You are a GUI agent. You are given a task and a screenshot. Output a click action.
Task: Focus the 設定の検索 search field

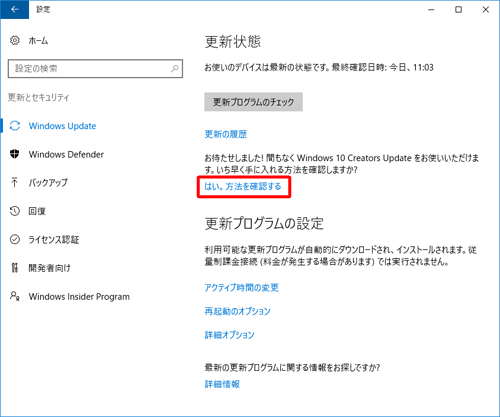[95, 69]
